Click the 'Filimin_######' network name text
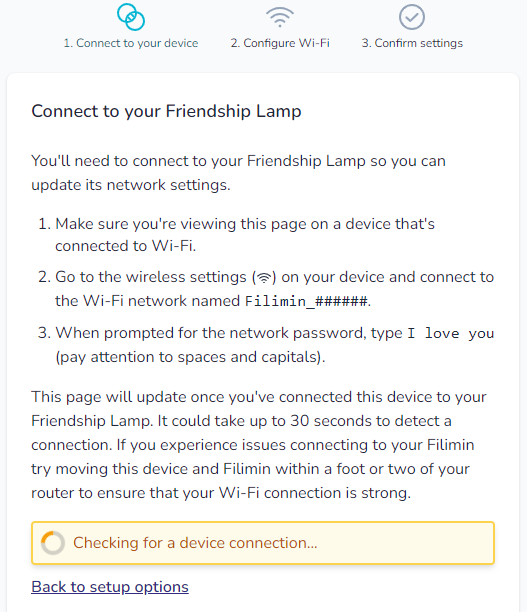The image size is (527, 612). point(306,301)
